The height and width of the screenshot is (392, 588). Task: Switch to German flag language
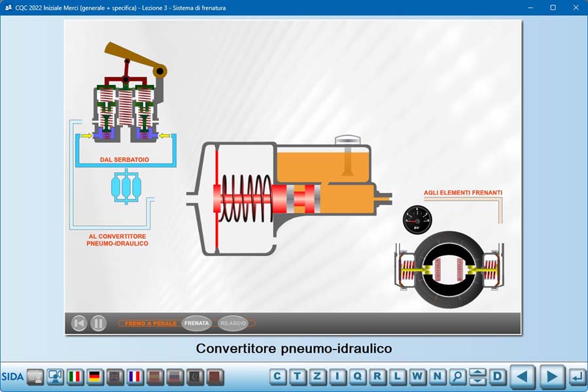point(95,376)
